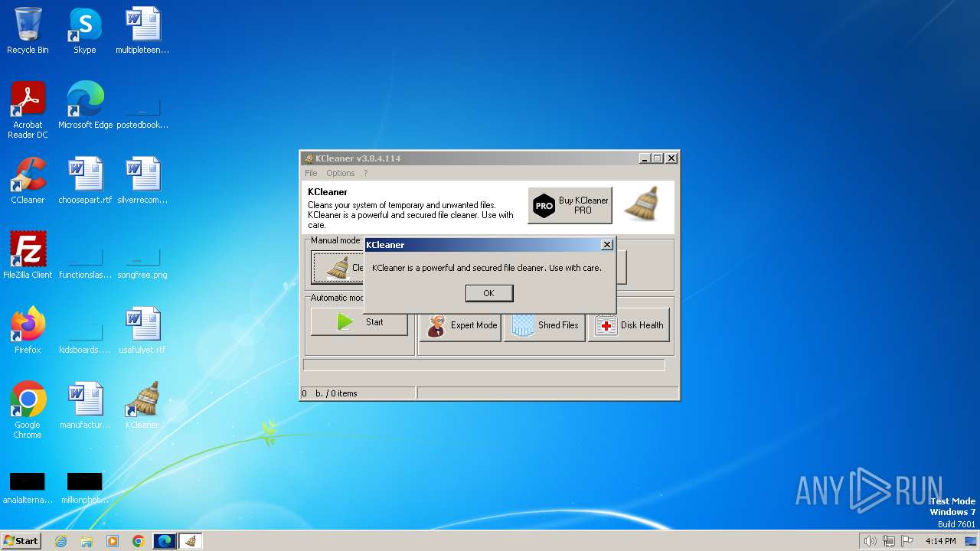Close the KCleaner main window
Screen dimensions: 980x551
coord(671,158)
